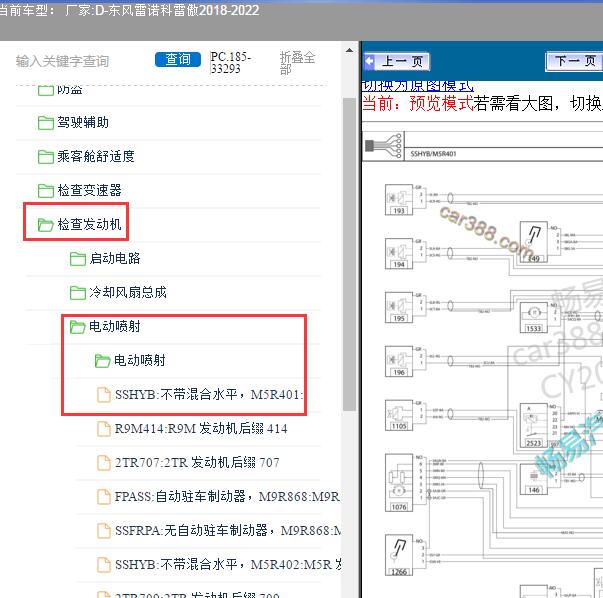Click file icon beside R9M414 entry
The image size is (603, 598).
103,429
